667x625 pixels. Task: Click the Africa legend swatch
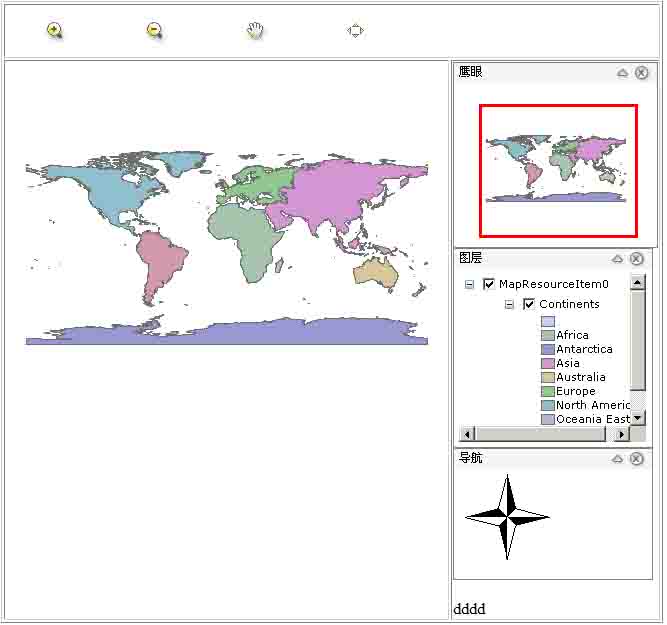tap(548, 336)
